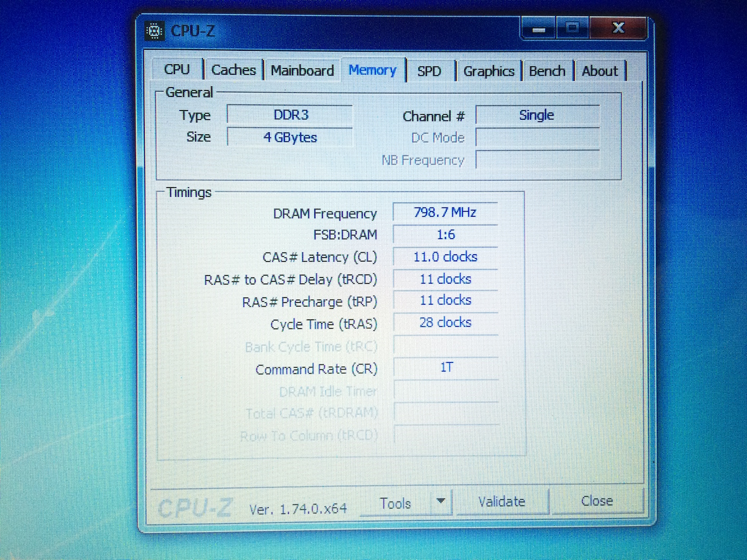Click the CAS# Latency (CL) label
The image size is (747, 560).
[x=320, y=257]
